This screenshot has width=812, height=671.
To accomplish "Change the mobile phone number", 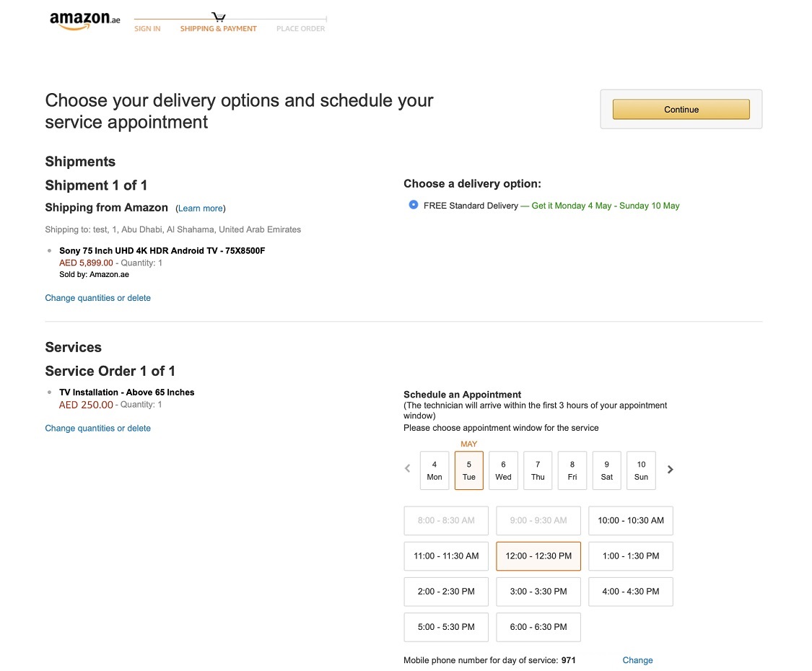I will 637,660.
